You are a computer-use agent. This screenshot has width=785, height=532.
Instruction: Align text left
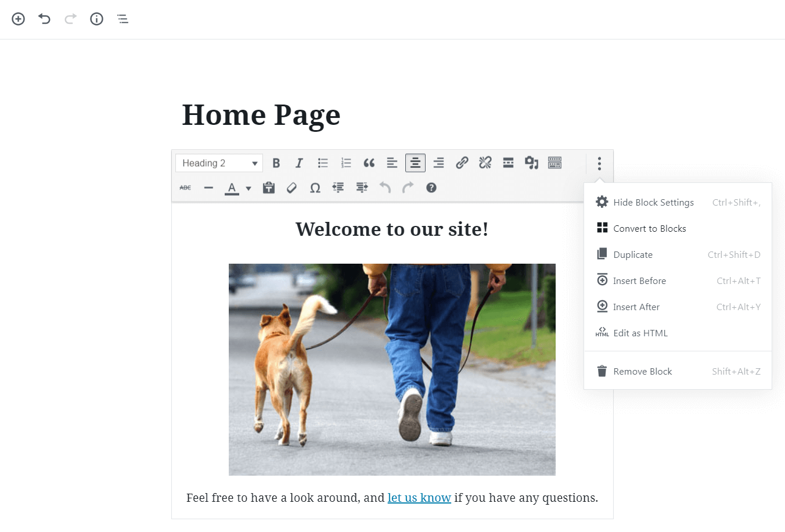tap(392, 163)
